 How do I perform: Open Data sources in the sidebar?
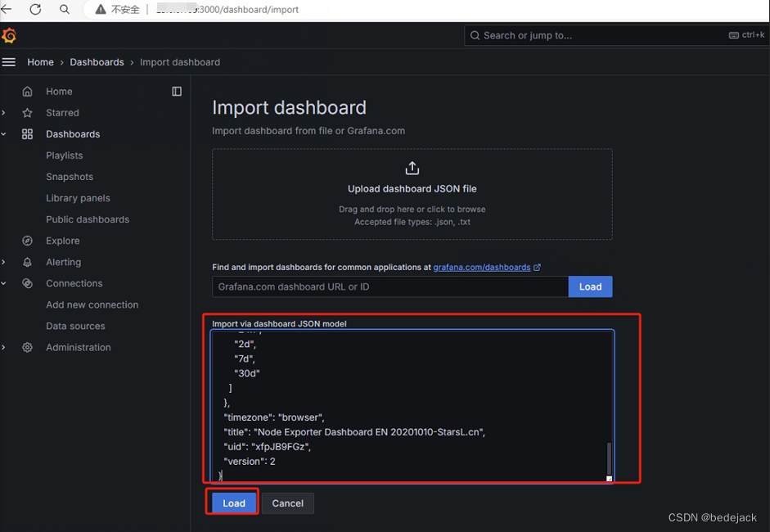pos(75,326)
